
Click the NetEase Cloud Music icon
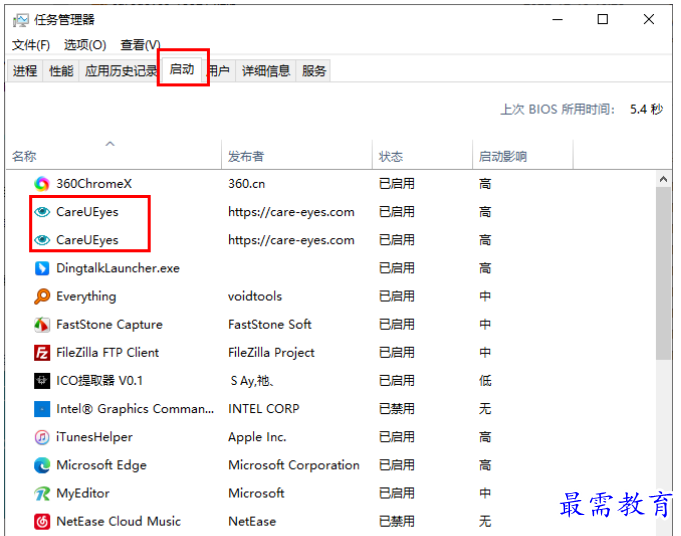point(42,521)
